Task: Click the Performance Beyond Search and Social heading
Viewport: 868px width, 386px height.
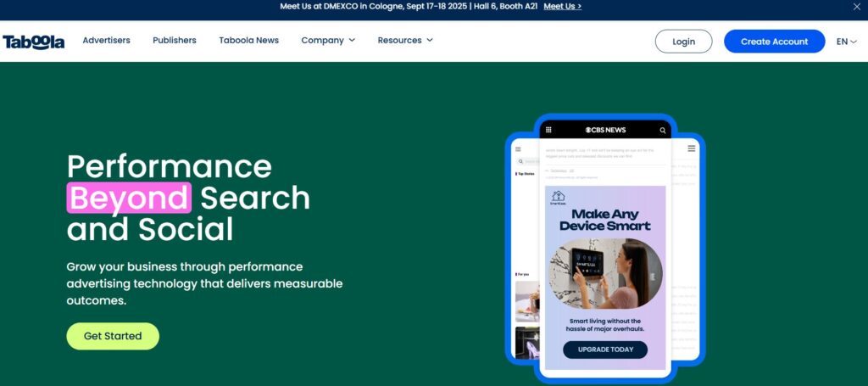Action: (188, 197)
